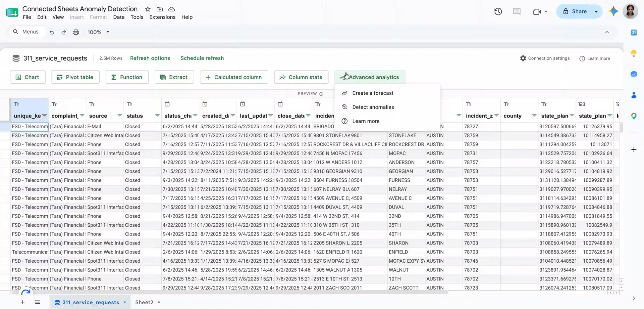This screenshot has height=309, width=644.
Task: Click the redo arrow
Action: (64, 32)
